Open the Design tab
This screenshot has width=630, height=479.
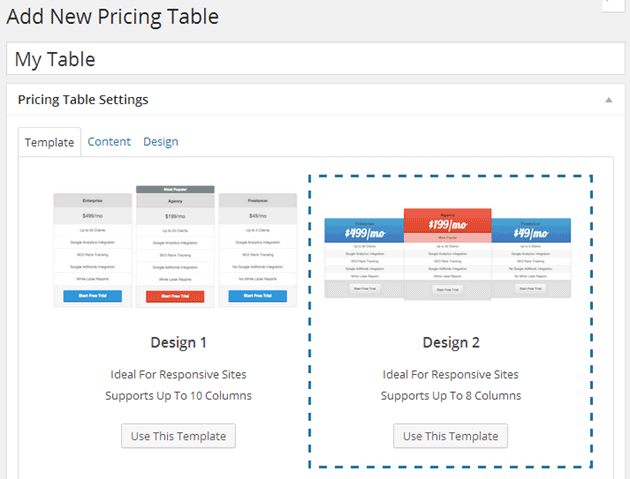pyautogui.click(x=161, y=141)
